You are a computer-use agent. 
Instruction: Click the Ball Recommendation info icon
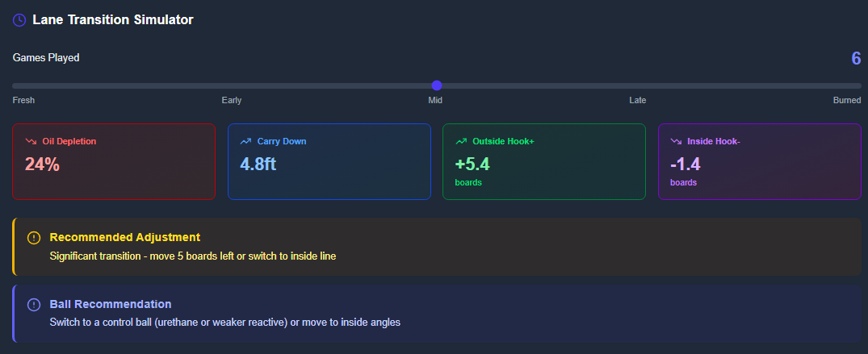tap(33, 305)
